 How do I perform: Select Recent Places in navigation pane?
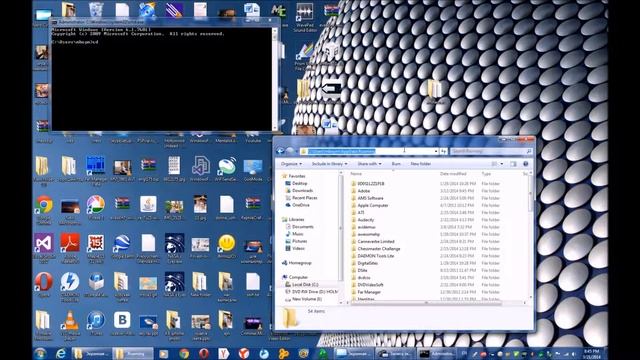pyautogui.click(x=304, y=198)
